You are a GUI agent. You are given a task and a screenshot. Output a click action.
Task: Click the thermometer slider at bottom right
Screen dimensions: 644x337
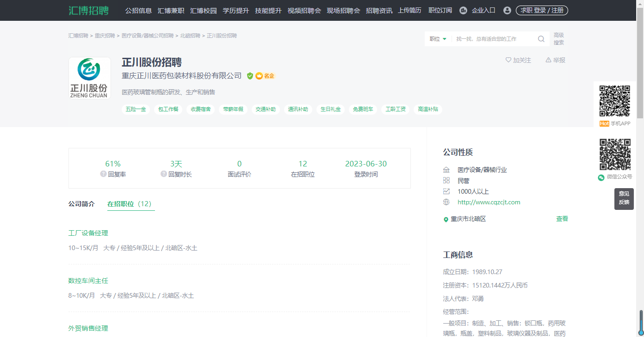pyautogui.click(x=641, y=322)
